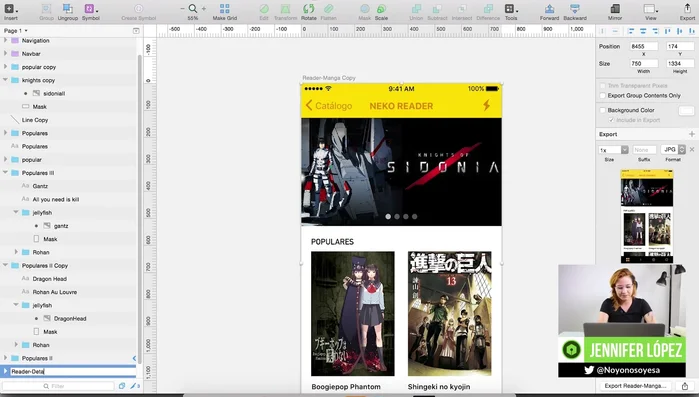Collapse the knights copy group
Image resolution: width=699 pixels, height=397 pixels.
pos(5,80)
